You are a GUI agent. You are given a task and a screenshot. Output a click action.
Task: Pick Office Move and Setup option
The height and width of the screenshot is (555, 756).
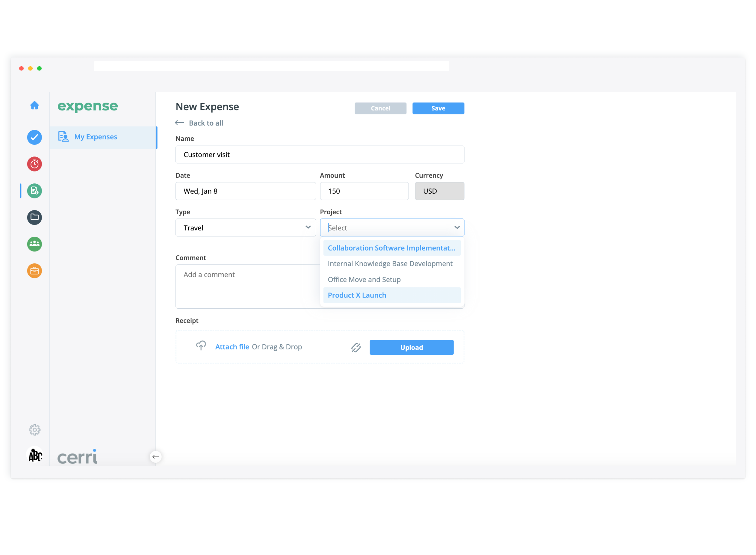(364, 280)
